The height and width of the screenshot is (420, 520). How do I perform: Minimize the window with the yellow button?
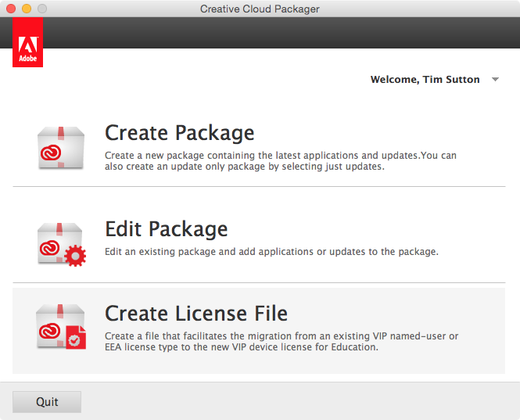pos(27,9)
